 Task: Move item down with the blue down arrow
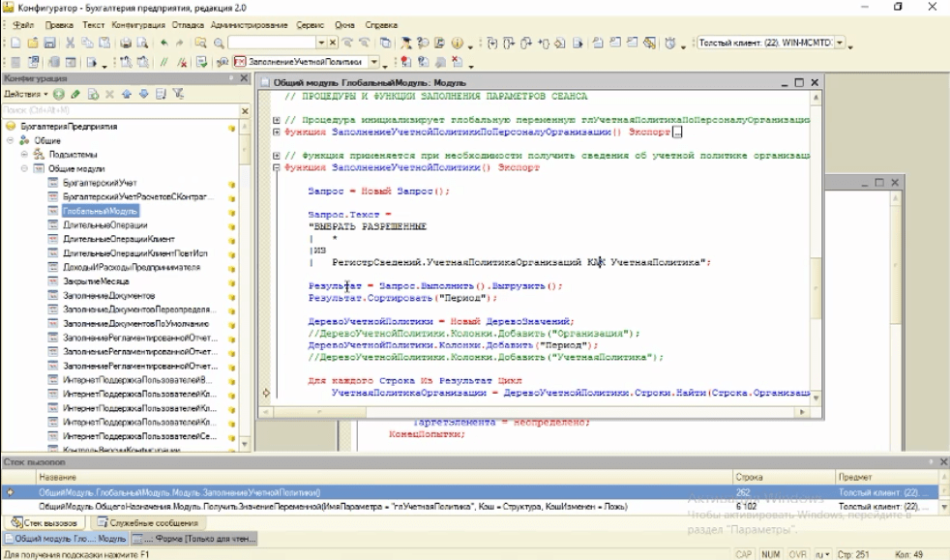[143, 94]
